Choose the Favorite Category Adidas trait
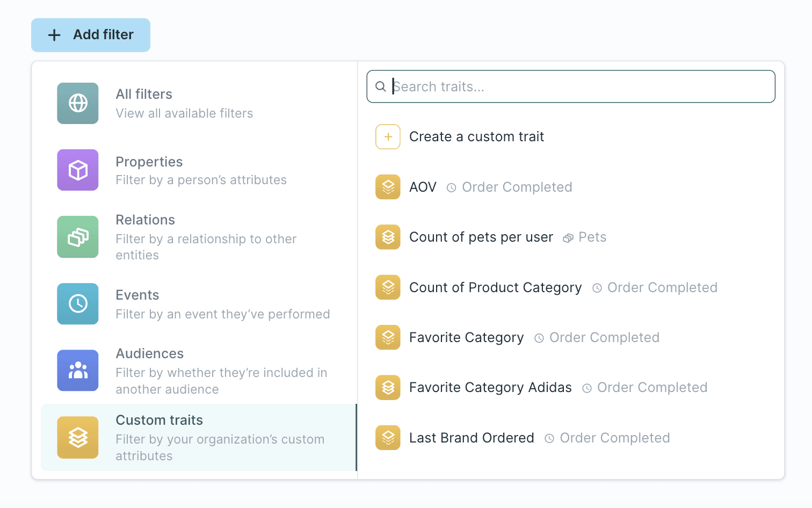Viewport: 812px width, 508px height. [490, 387]
